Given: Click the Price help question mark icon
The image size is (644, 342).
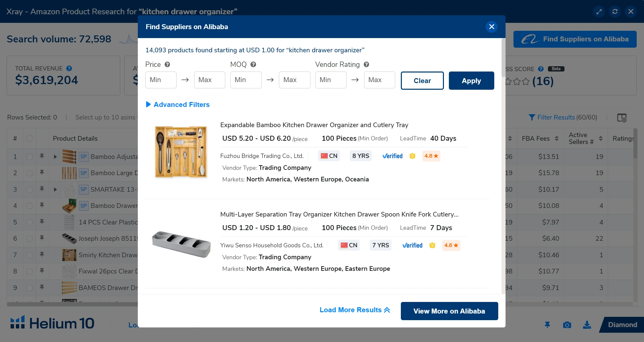Looking at the screenshot, I should pyautogui.click(x=167, y=65).
